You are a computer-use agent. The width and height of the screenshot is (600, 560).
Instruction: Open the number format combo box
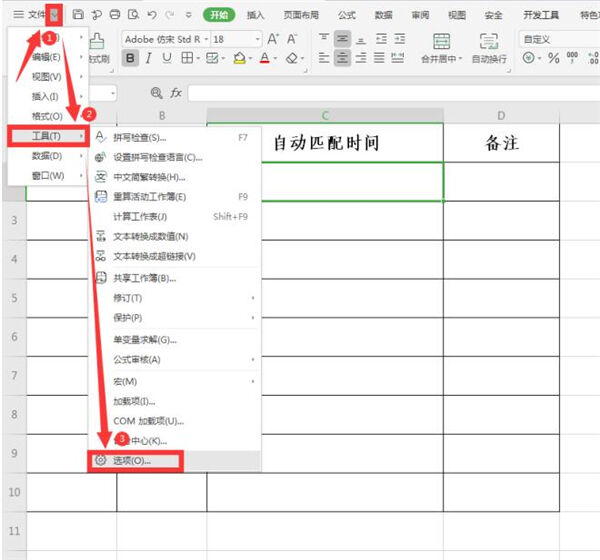559,39
